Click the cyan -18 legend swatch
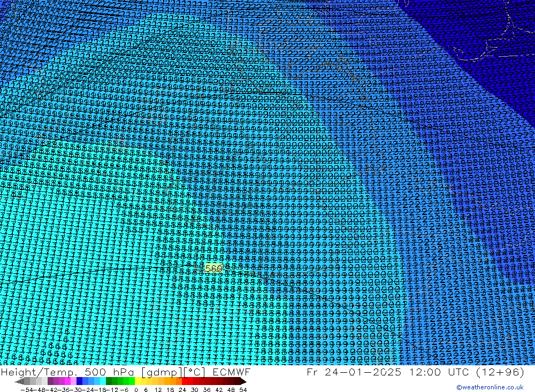 (103, 381)
